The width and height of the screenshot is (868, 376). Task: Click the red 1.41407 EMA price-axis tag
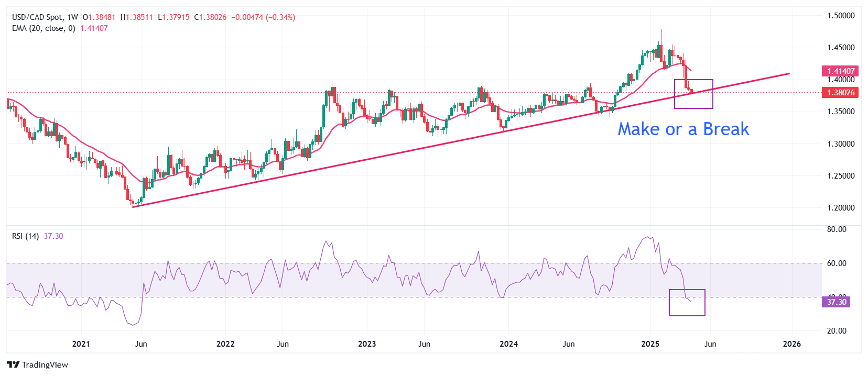point(840,71)
